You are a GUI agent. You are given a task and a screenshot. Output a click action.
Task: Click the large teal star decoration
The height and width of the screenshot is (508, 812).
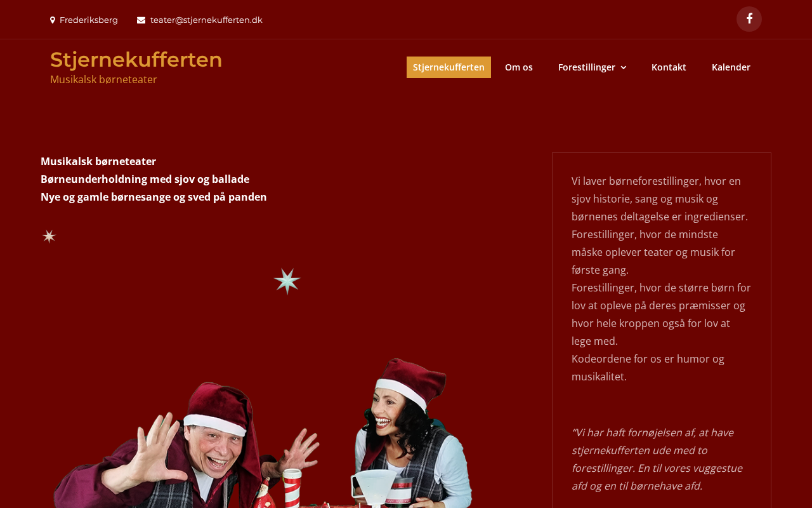(x=287, y=281)
